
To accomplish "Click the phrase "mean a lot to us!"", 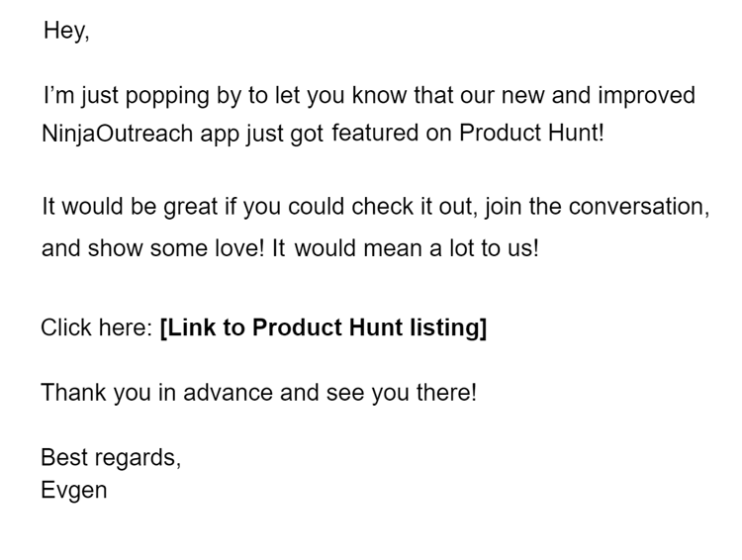I will 451,248.
